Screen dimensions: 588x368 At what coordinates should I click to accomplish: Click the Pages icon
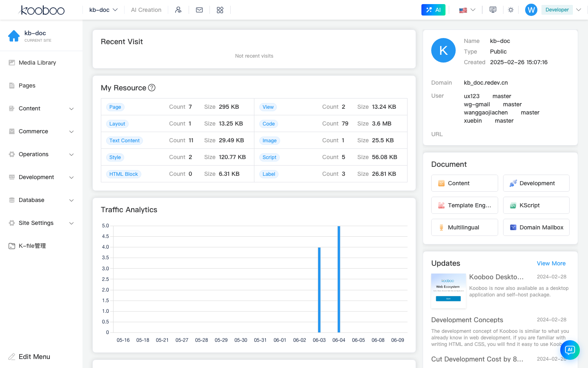[12, 85]
